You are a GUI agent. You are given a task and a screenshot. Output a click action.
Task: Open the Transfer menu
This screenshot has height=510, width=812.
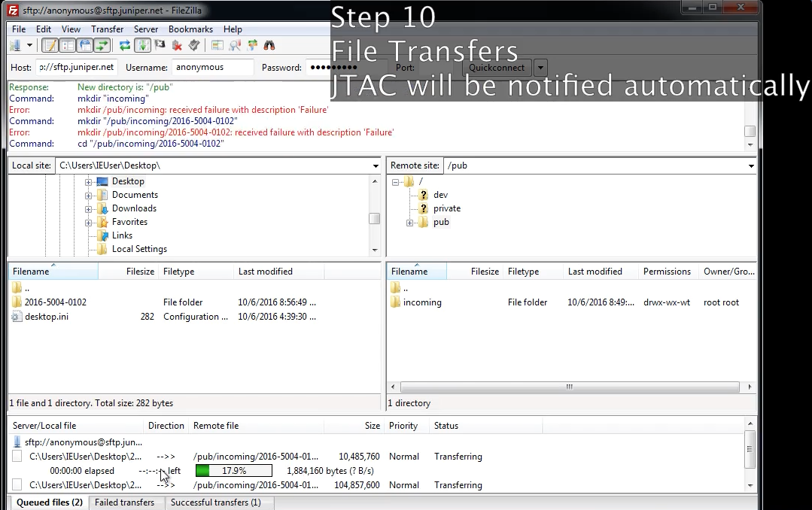click(x=107, y=29)
